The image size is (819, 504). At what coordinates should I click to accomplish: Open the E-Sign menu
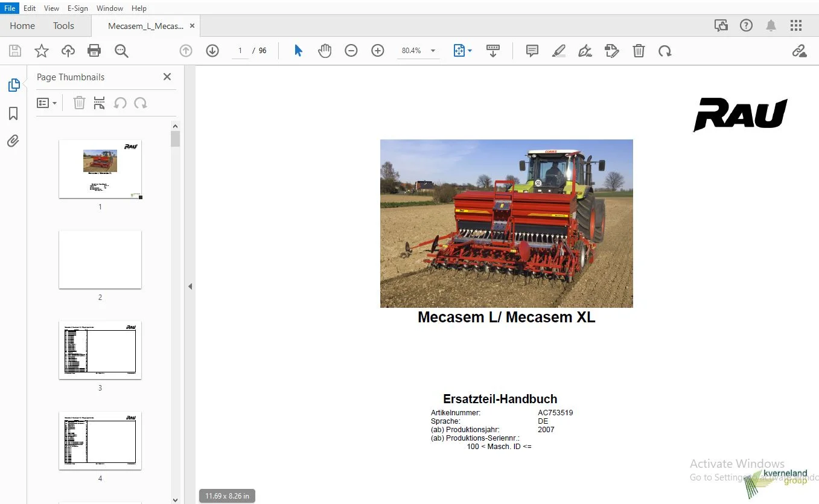click(78, 8)
